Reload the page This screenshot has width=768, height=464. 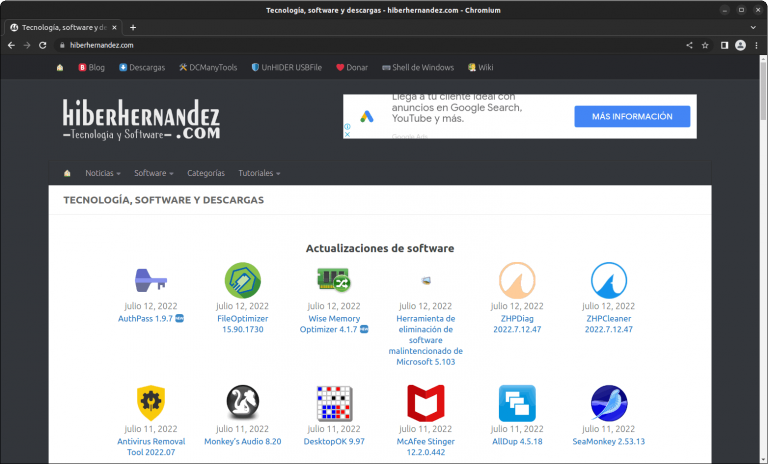point(43,45)
